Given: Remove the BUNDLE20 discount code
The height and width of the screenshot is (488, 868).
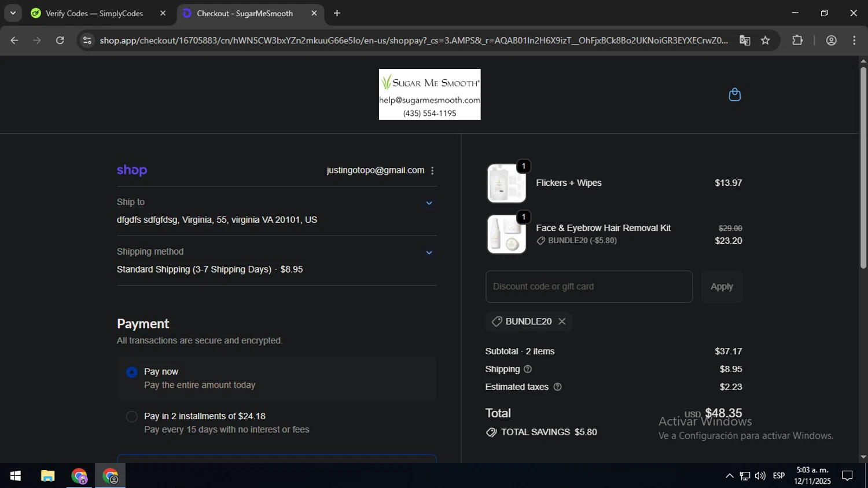Looking at the screenshot, I should click(x=562, y=321).
